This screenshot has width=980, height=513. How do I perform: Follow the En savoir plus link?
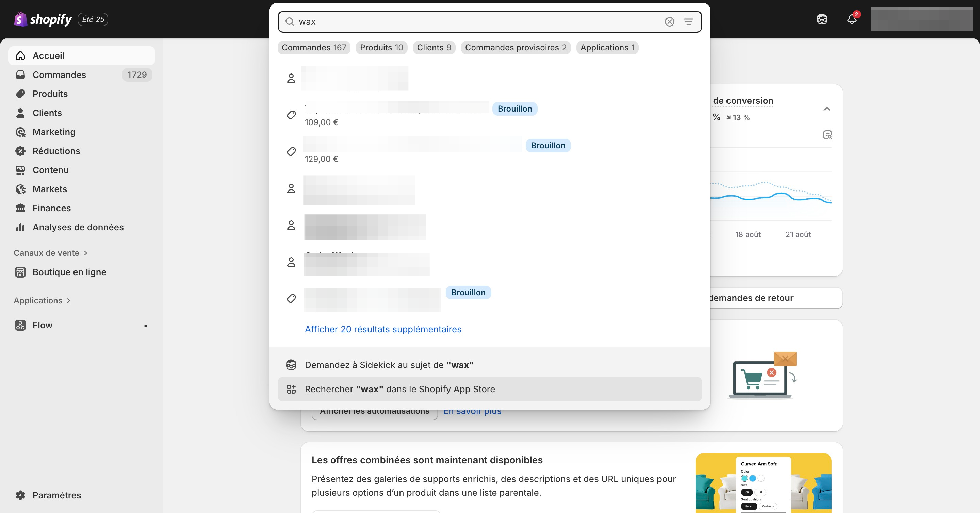[x=472, y=412]
